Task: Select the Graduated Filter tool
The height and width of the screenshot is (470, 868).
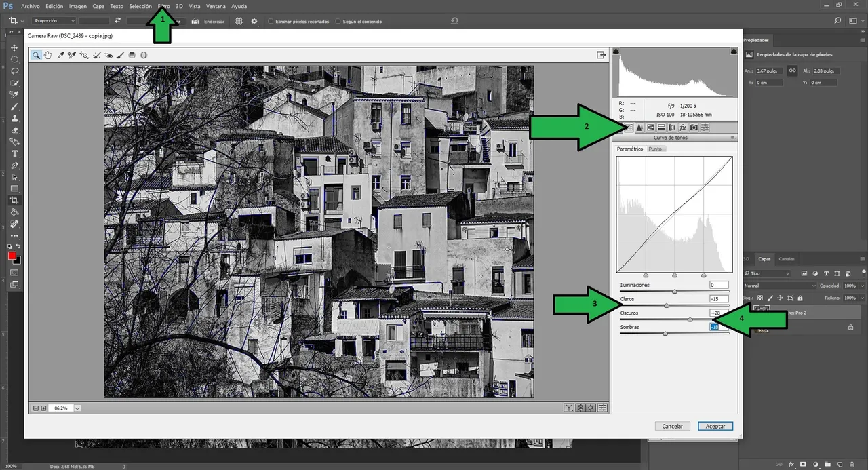Action: (x=132, y=55)
